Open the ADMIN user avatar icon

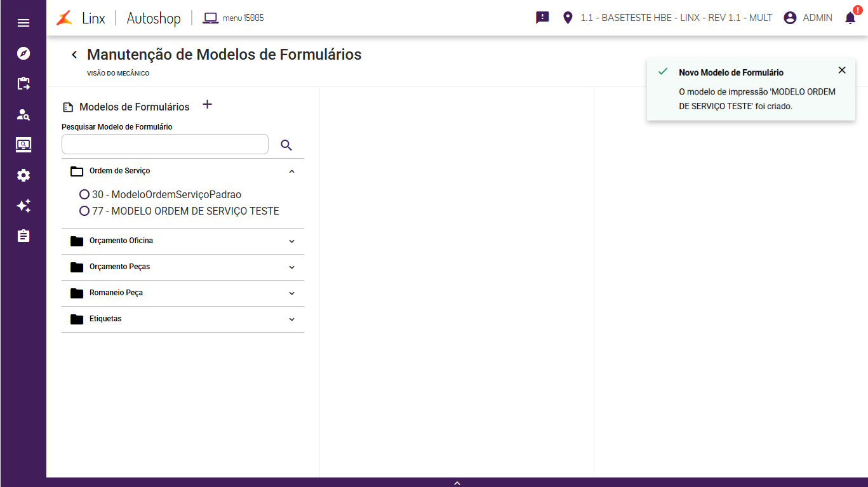pos(790,18)
